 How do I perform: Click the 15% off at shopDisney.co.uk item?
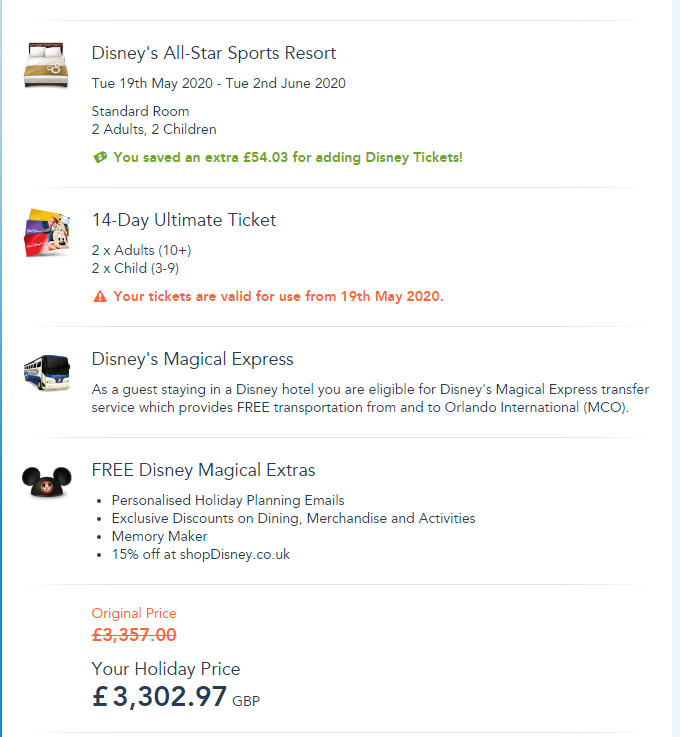point(201,554)
